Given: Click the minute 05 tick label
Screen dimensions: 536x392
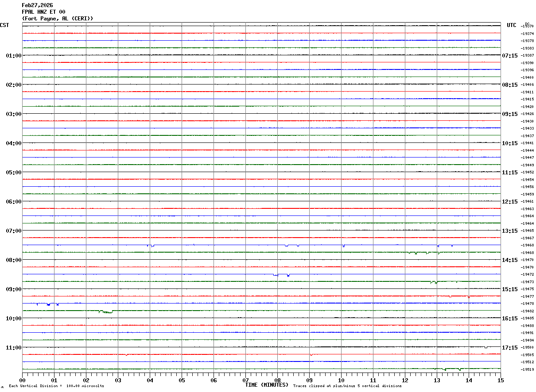Looking at the screenshot, I should [182, 380].
